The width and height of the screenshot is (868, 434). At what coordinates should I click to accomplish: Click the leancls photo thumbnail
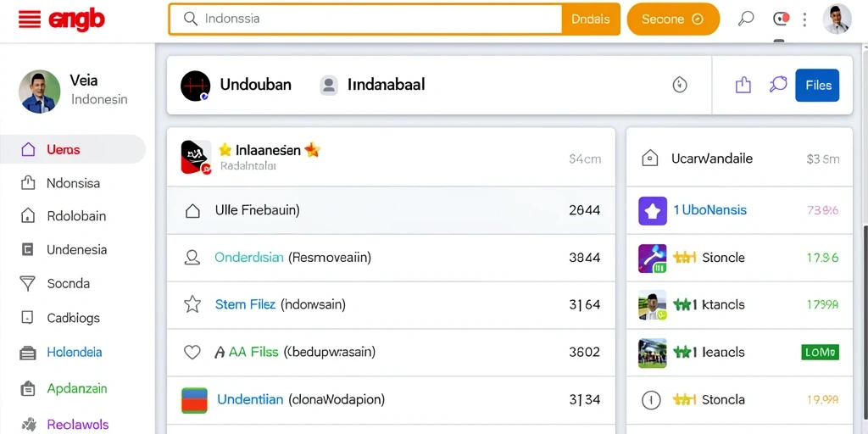click(653, 353)
